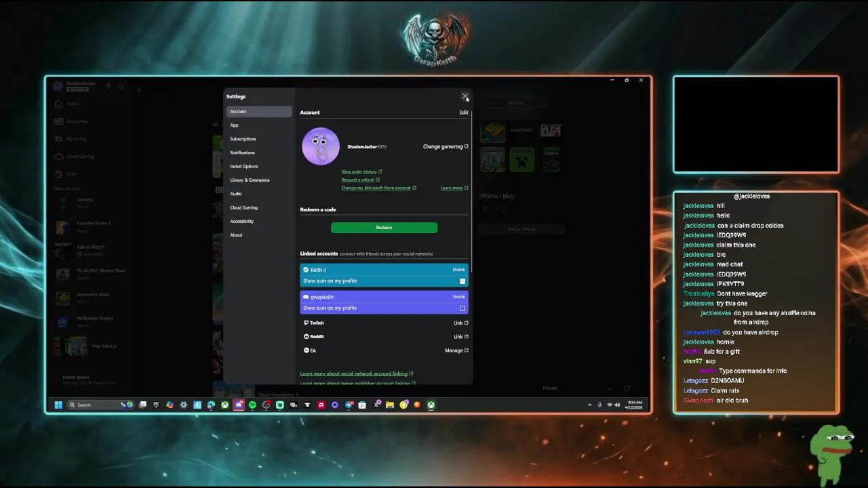Open Library & Extensions settings
This screenshot has width=868, height=488.
pyautogui.click(x=259, y=180)
